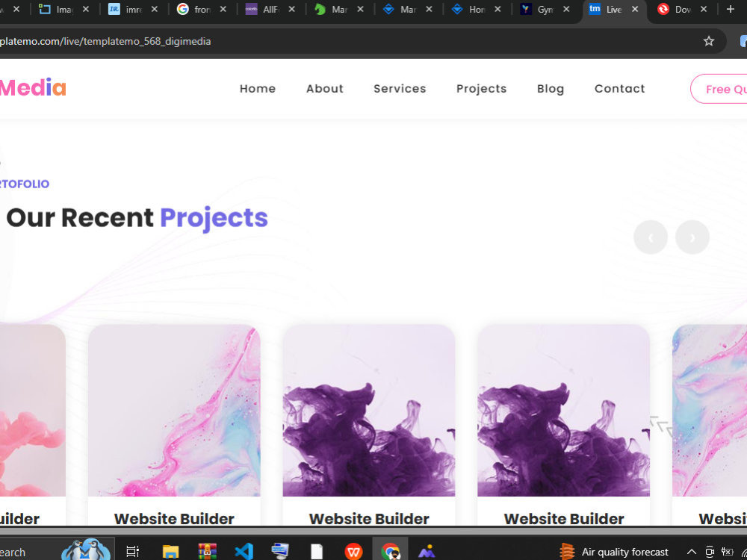
Task: Show hidden system tray icons
Action: click(691, 552)
